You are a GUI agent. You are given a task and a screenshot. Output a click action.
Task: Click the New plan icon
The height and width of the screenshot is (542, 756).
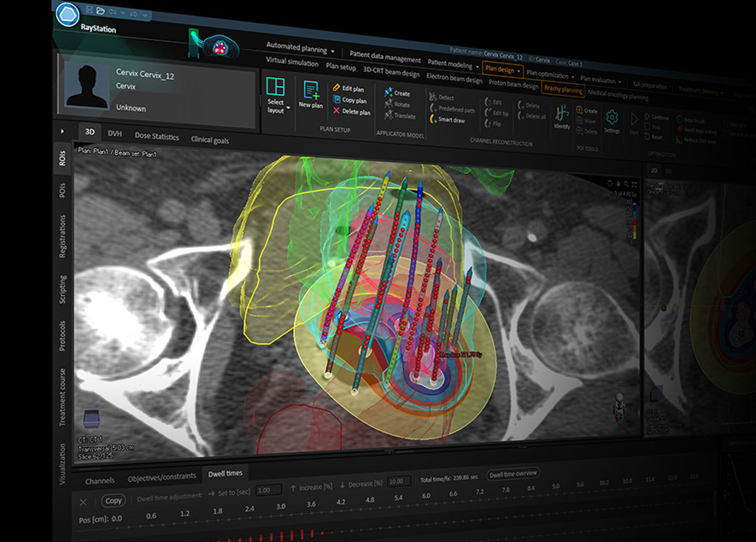311,91
